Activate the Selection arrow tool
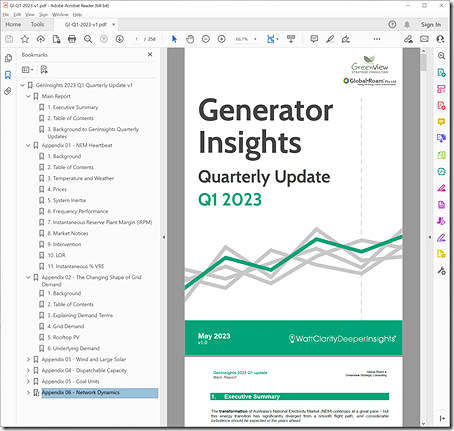This screenshot has height=431, width=454. click(174, 39)
